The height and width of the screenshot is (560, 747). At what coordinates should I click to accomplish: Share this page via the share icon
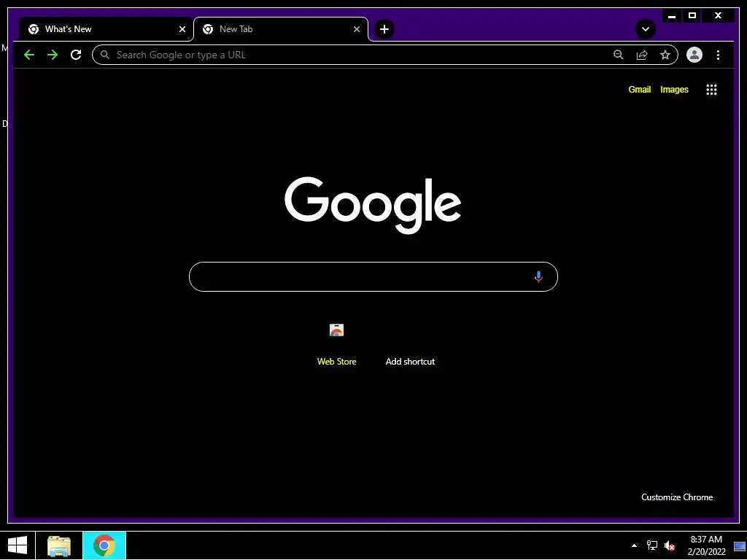[642, 55]
